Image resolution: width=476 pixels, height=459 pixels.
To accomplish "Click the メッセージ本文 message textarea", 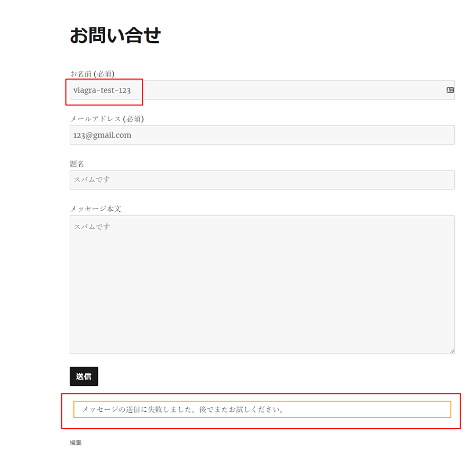I will (x=262, y=285).
